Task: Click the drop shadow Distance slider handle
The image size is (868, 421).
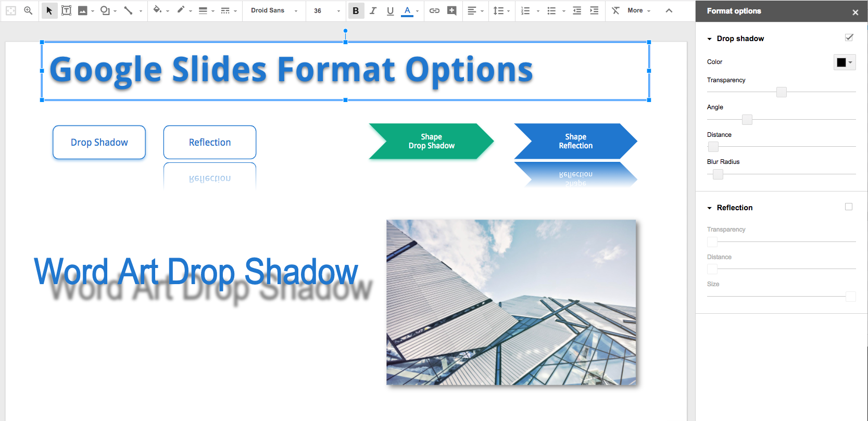Action: (x=713, y=147)
